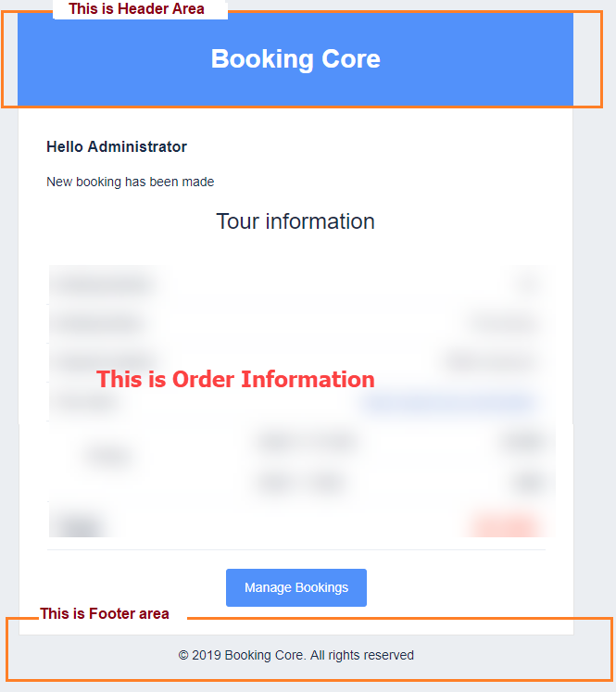
Task: Click the Booking Core header title
Action: [x=295, y=58]
